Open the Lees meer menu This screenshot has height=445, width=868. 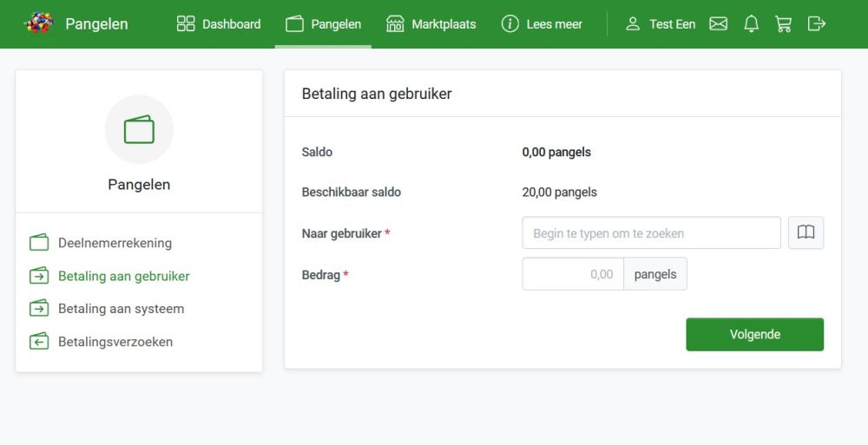point(542,23)
